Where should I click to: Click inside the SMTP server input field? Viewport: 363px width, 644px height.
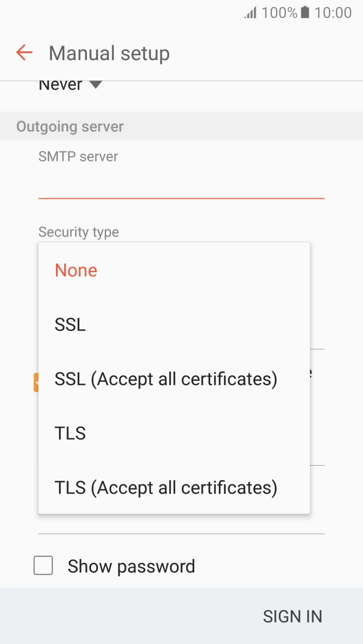coord(181,181)
